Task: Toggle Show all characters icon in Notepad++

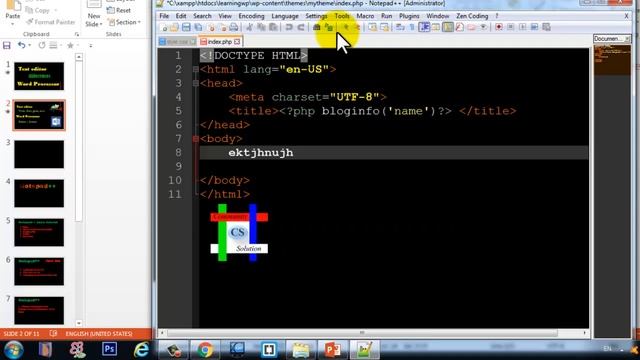Action: pos(412,27)
